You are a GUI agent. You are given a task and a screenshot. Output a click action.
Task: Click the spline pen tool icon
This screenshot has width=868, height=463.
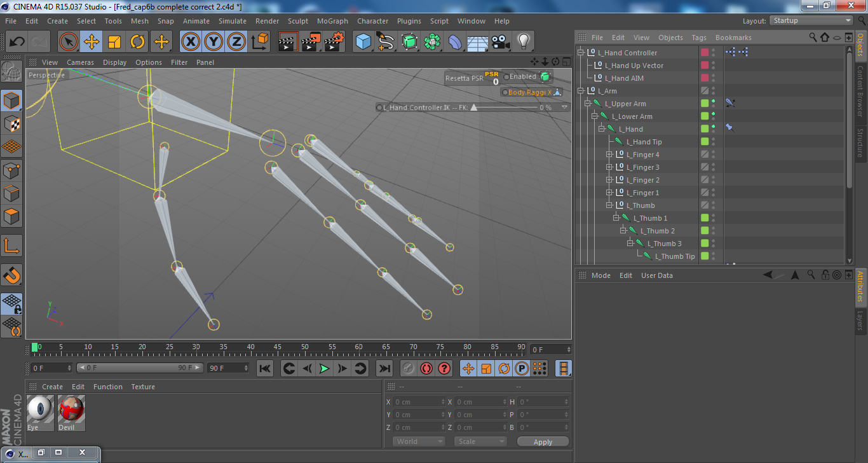pyautogui.click(x=386, y=42)
